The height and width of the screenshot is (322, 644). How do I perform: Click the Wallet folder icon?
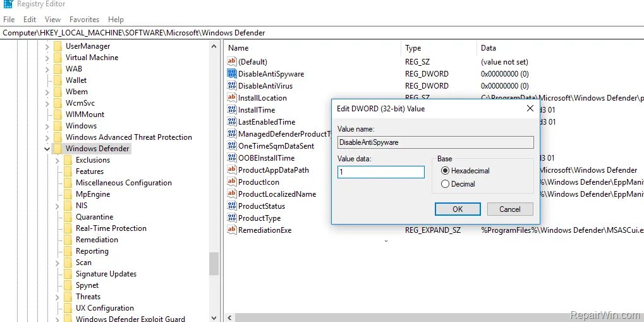tap(58, 80)
